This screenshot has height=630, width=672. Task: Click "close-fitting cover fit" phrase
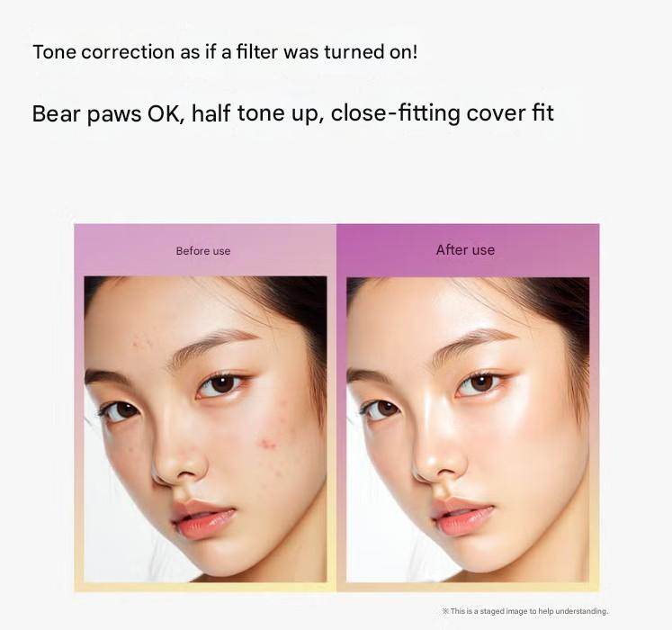(443, 113)
